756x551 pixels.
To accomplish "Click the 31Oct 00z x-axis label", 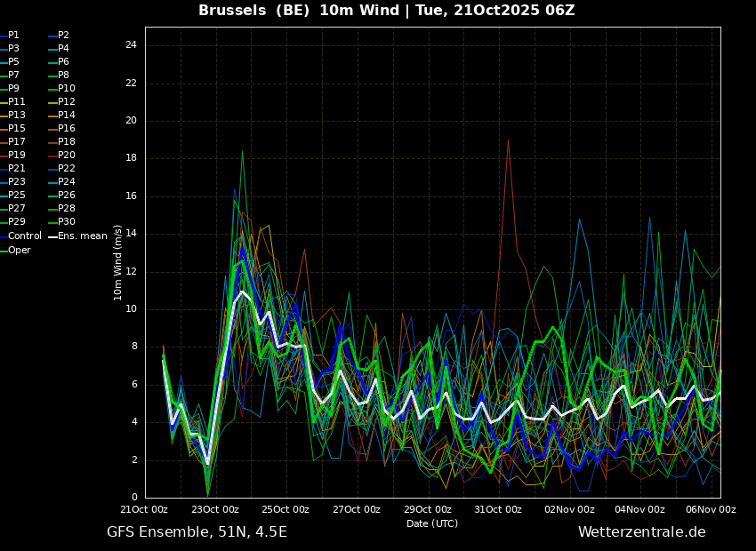I will pyautogui.click(x=497, y=510).
